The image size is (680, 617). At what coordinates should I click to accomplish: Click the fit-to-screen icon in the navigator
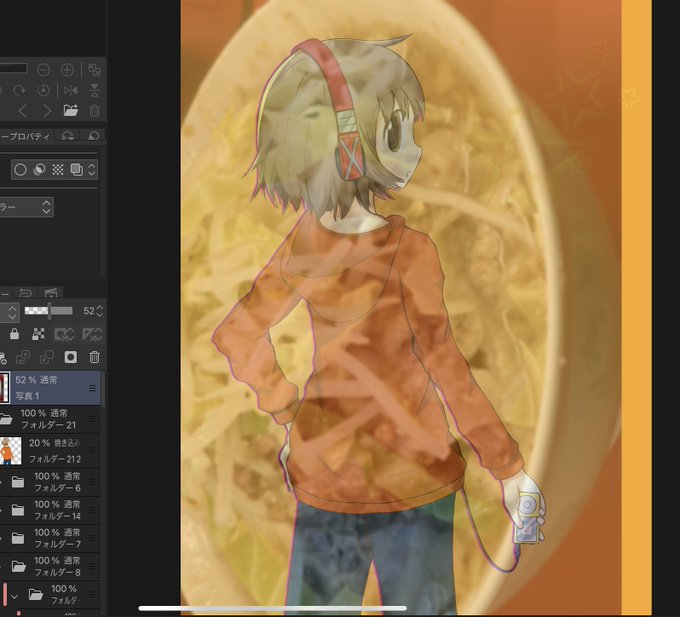pyautogui.click(x=94, y=69)
